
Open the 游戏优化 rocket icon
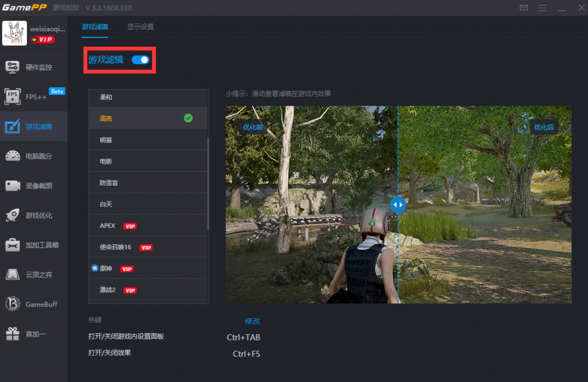pyautogui.click(x=13, y=215)
